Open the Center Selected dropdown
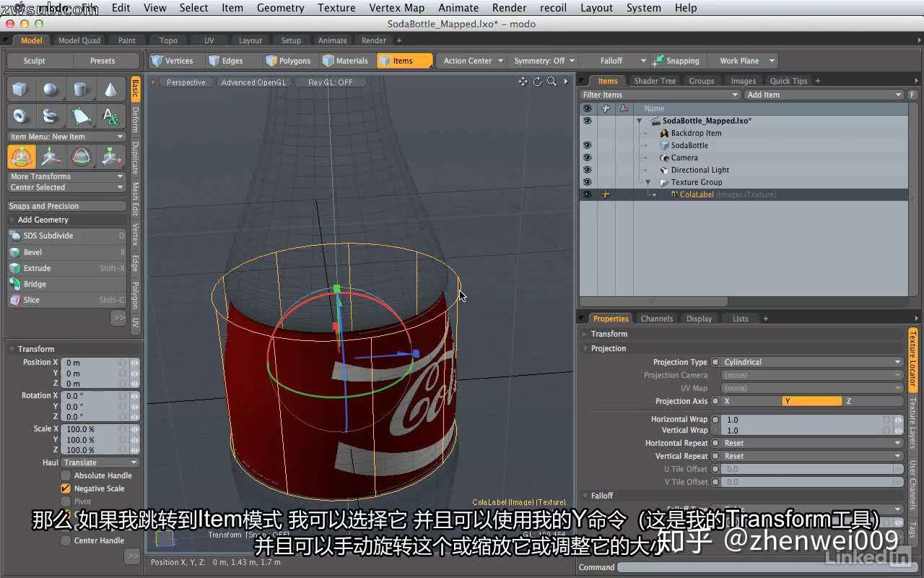This screenshot has height=578, width=924. [x=66, y=187]
